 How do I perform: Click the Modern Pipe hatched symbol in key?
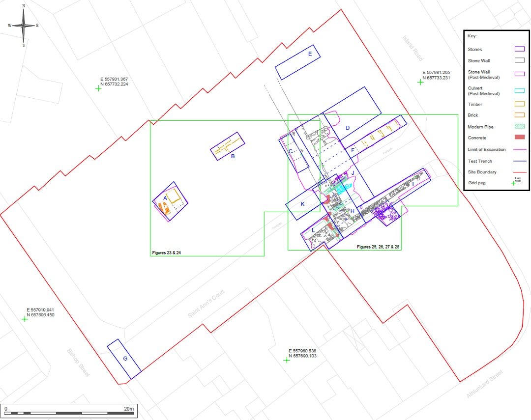(519, 127)
